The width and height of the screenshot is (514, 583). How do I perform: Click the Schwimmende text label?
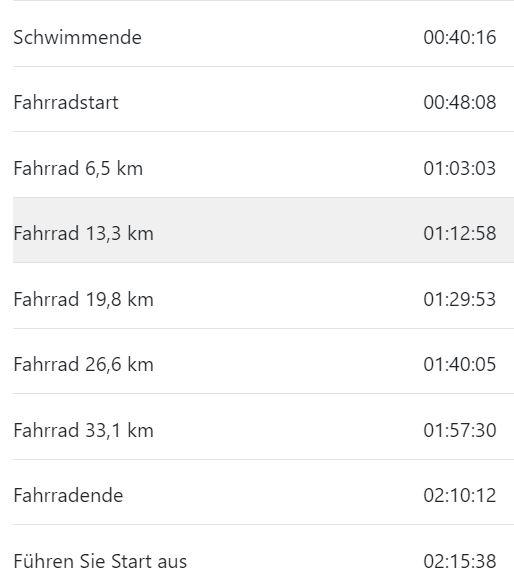77,37
